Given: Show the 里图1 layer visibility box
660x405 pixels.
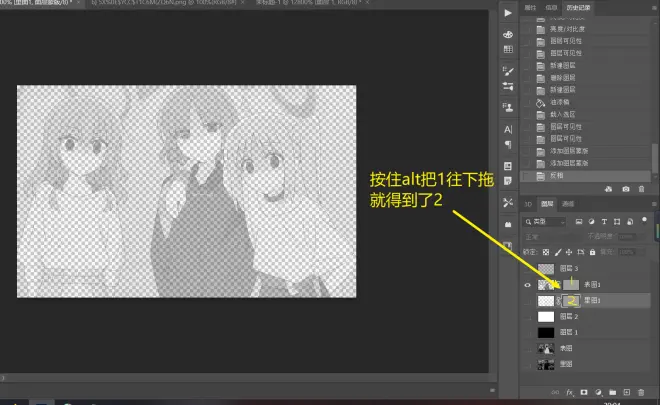Looking at the screenshot, I should 527,301.
